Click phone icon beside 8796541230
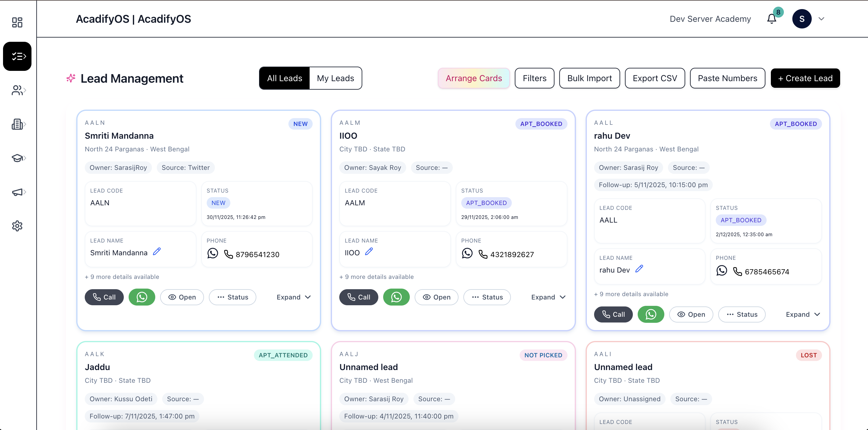 tap(229, 254)
